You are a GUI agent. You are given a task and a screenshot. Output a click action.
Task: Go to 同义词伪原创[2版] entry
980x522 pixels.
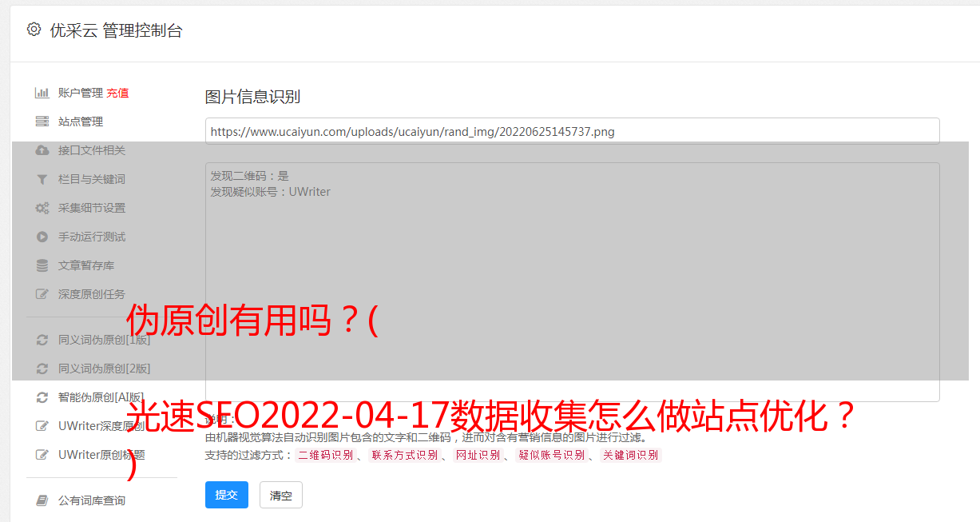[93, 369]
